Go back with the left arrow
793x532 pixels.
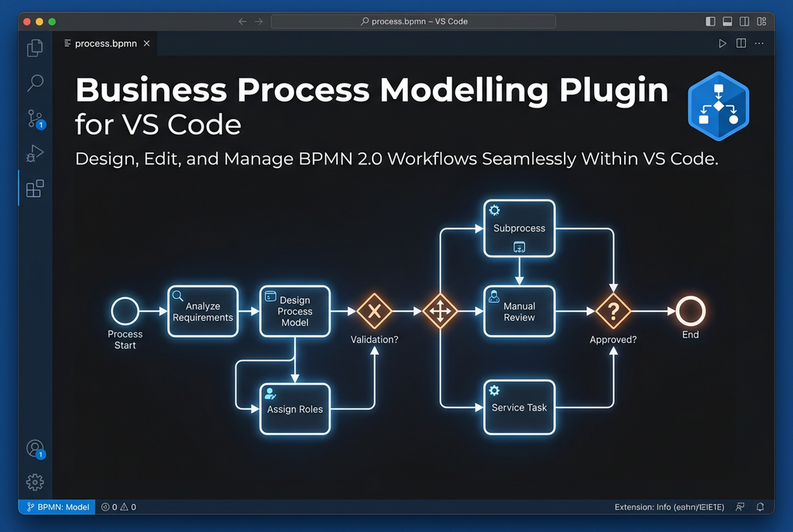pyautogui.click(x=242, y=21)
